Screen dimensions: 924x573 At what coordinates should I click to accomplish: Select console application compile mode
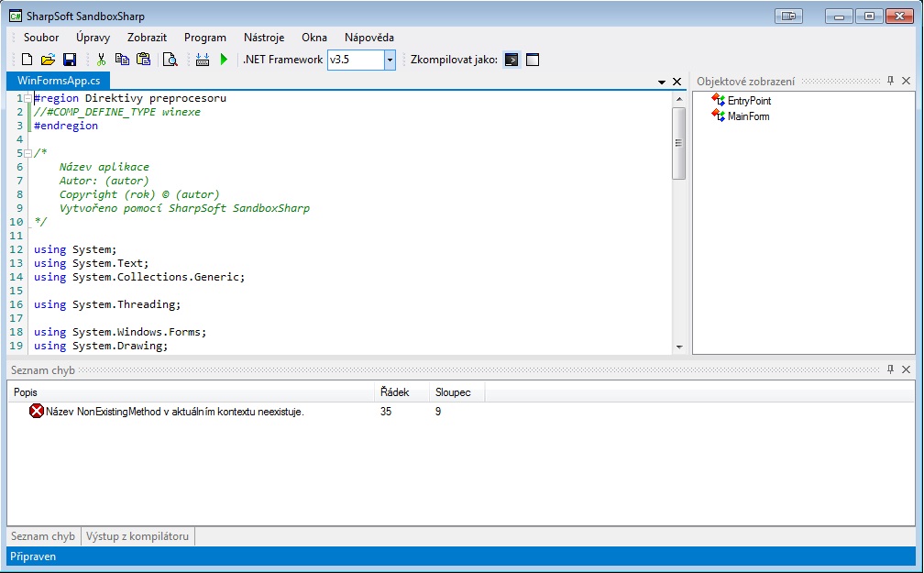[512, 60]
